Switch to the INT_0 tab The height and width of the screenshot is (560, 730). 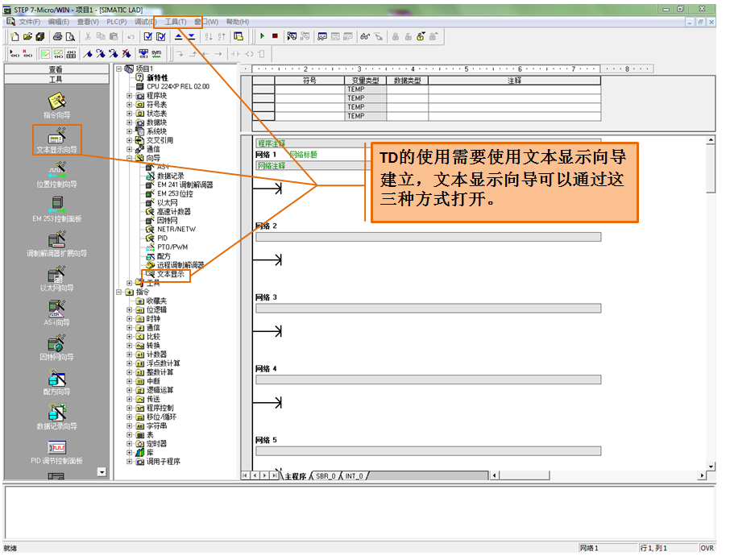[x=354, y=475]
